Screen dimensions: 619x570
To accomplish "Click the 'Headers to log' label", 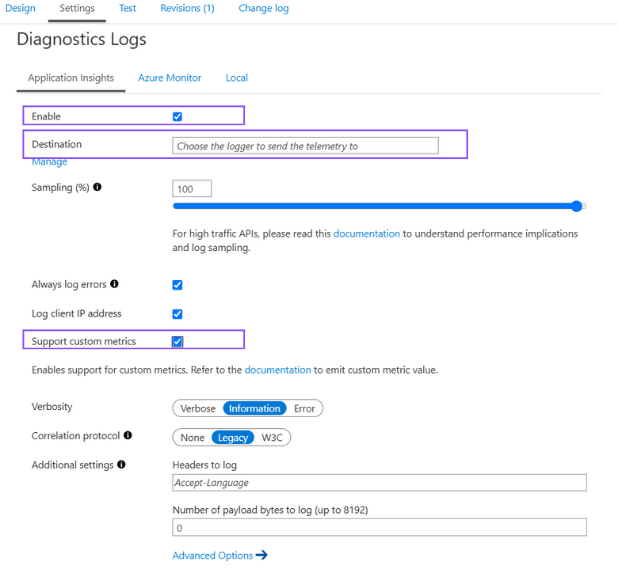I will click(204, 465).
